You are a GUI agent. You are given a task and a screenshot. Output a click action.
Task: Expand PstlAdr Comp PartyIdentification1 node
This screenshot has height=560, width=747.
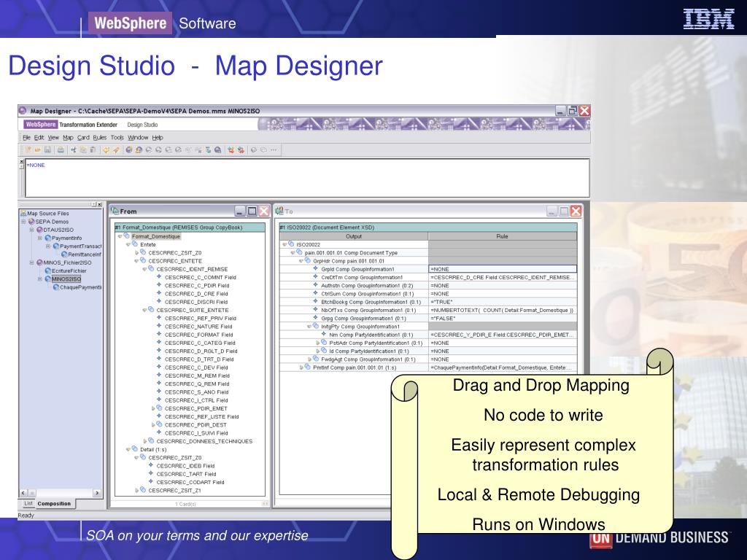coord(318,343)
